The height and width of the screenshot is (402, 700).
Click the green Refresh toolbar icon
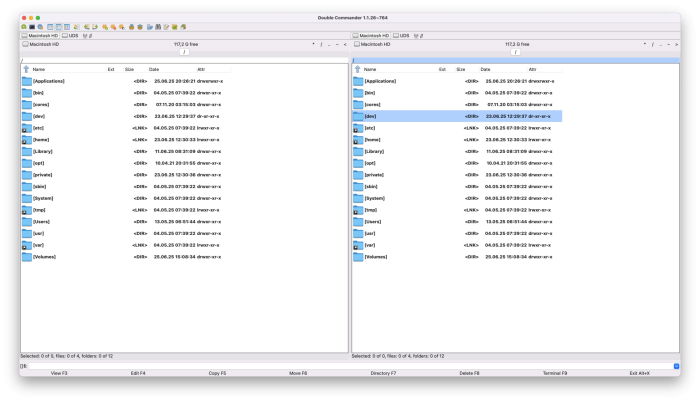(24, 27)
